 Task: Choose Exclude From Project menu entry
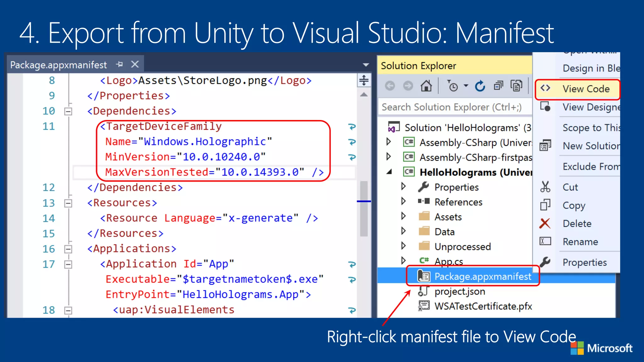click(577, 167)
